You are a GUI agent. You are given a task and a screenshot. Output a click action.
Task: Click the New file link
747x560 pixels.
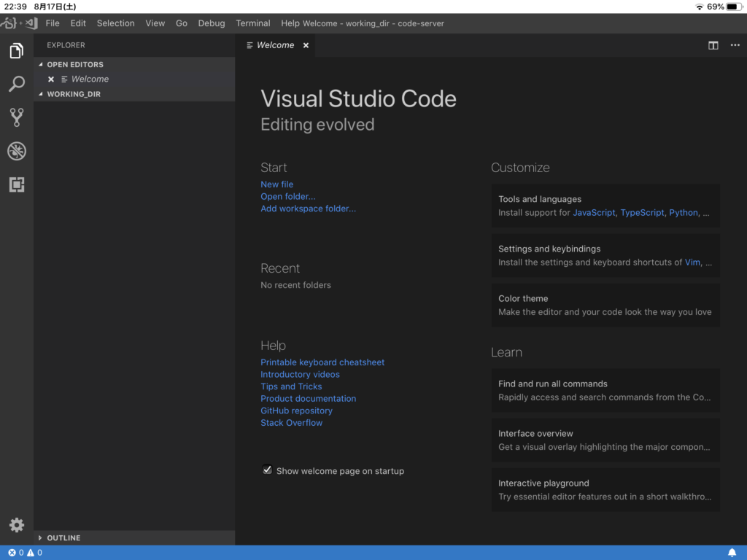276,184
